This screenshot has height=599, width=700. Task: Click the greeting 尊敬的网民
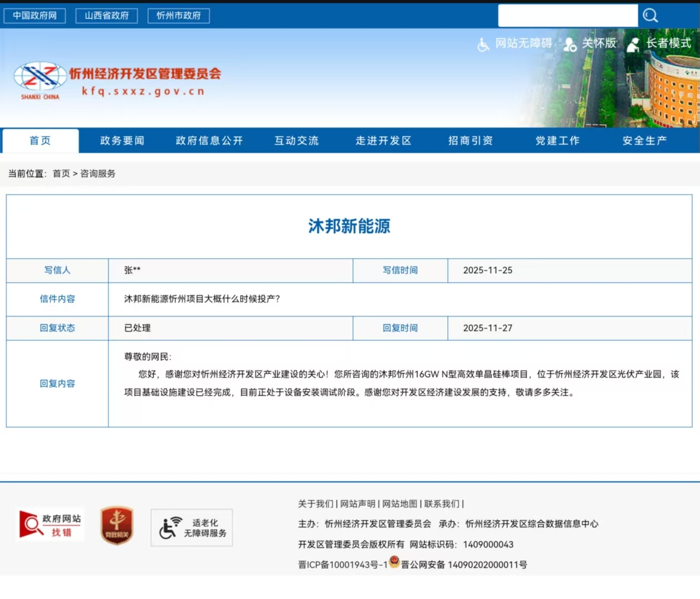pyautogui.click(x=148, y=357)
